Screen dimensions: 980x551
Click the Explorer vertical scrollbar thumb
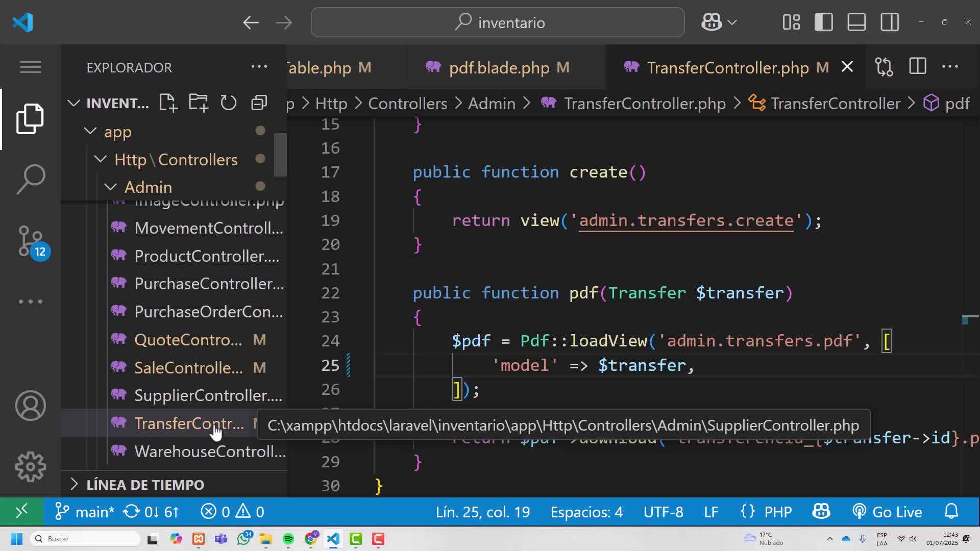coord(280,155)
